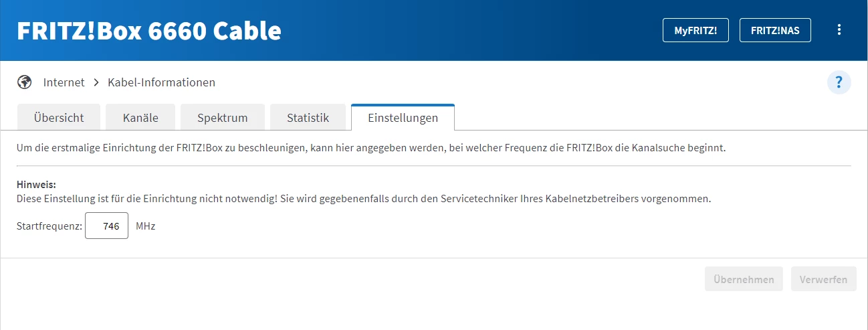The image size is (868, 330).
Task: Click the Startfrequenz input field
Action: click(x=107, y=226)
